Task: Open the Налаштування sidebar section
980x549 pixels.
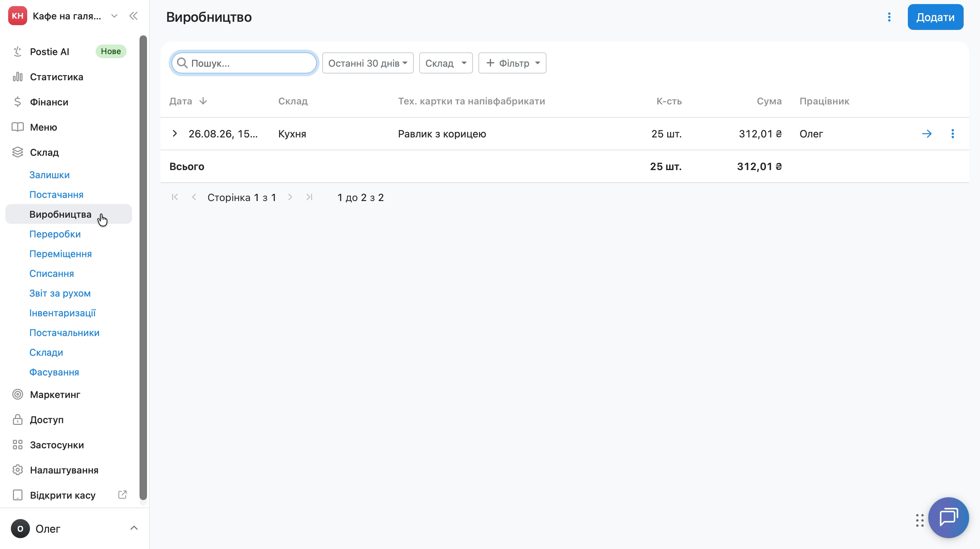Action: click(x=64, y=470)
